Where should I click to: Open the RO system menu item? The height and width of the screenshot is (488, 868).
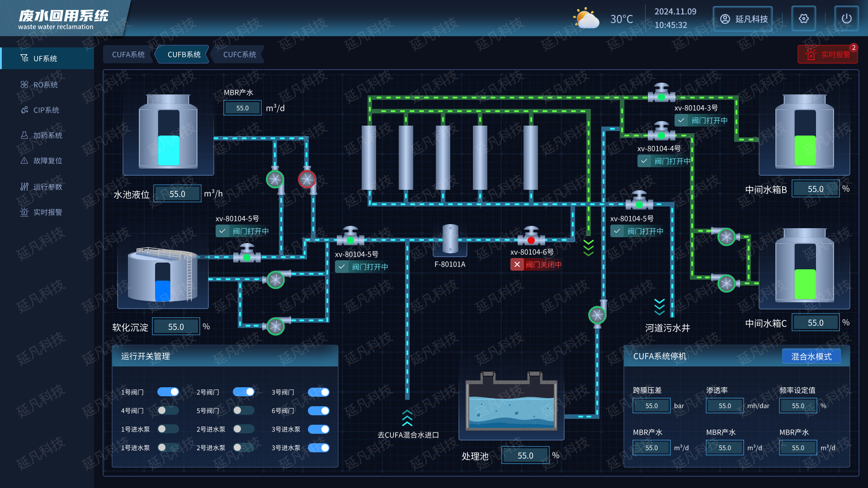[45, 85]
